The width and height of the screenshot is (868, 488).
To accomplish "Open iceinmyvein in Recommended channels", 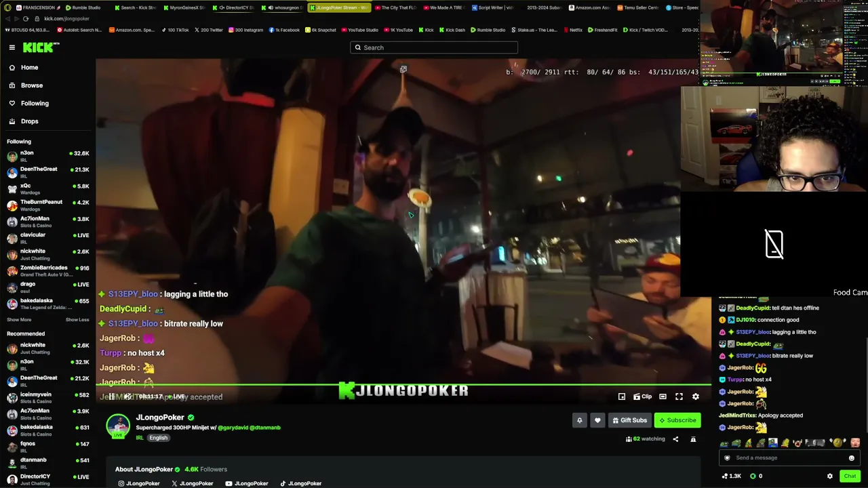I will click(x=47, y=397).
